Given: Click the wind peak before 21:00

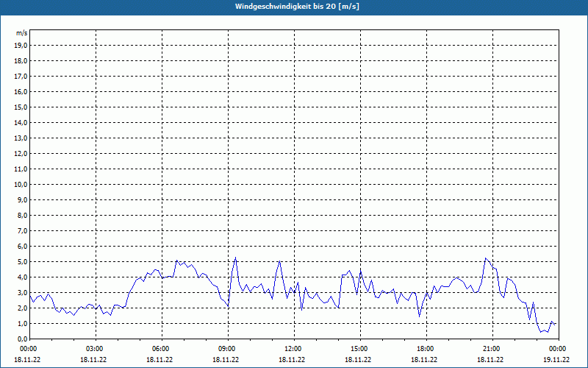Looking at the screenshot, I should pyautogui.click(x=486, y=258).
